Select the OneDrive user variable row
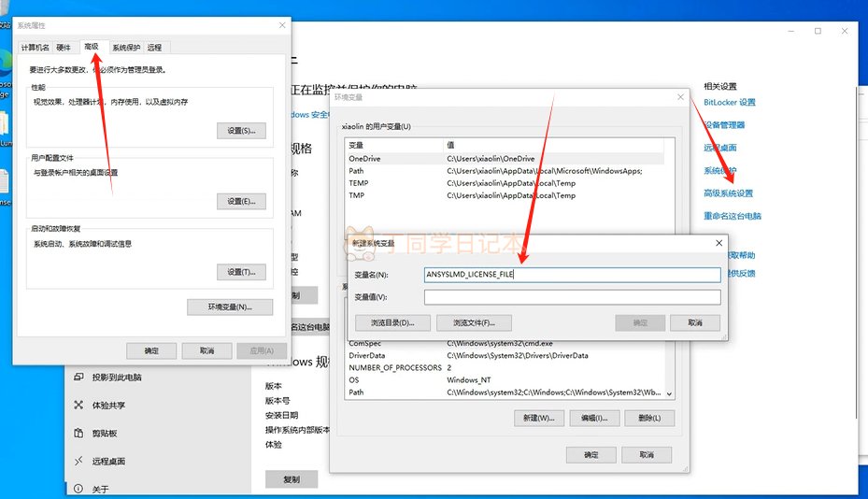868x499 pixels. point(505,159)
